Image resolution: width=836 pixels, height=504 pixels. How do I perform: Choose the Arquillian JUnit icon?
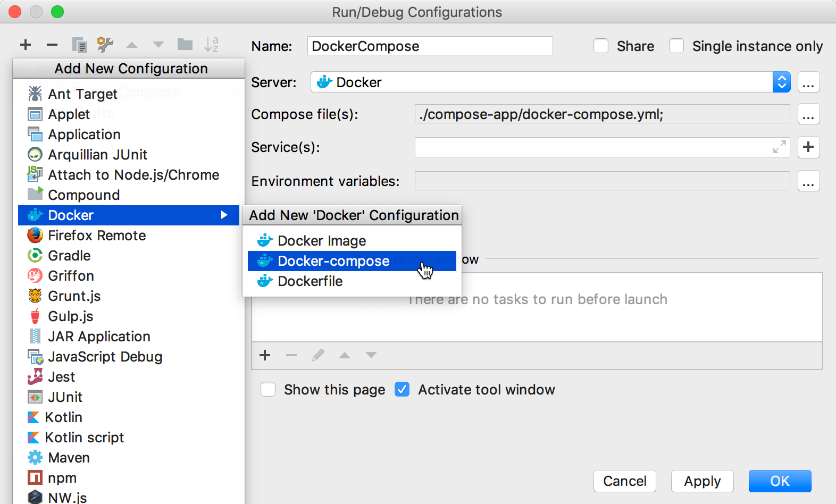click(x=35, y=154)
